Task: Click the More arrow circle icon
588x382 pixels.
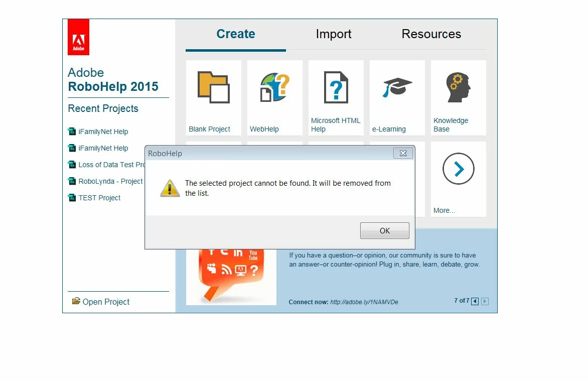Action: click(x=458, y=169)
